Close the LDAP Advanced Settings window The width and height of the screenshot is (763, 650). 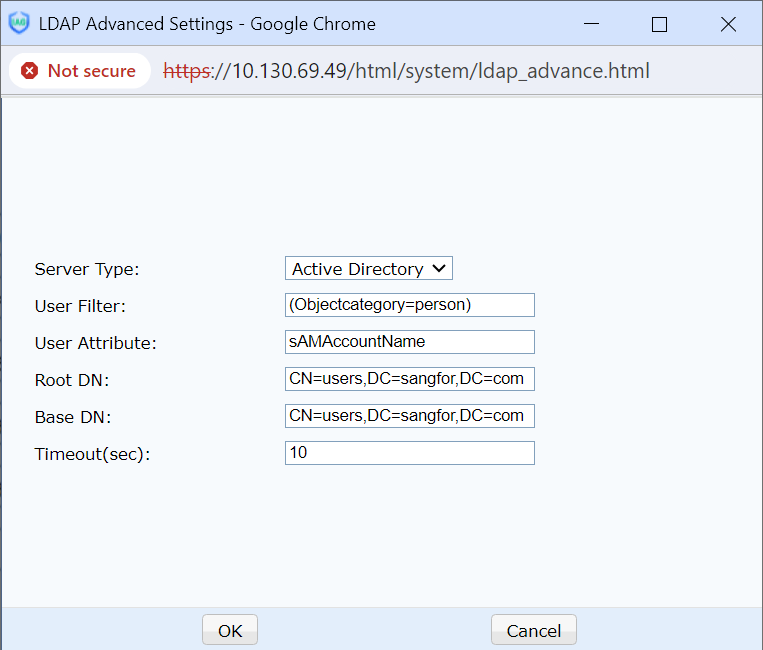tap(728, 24)
